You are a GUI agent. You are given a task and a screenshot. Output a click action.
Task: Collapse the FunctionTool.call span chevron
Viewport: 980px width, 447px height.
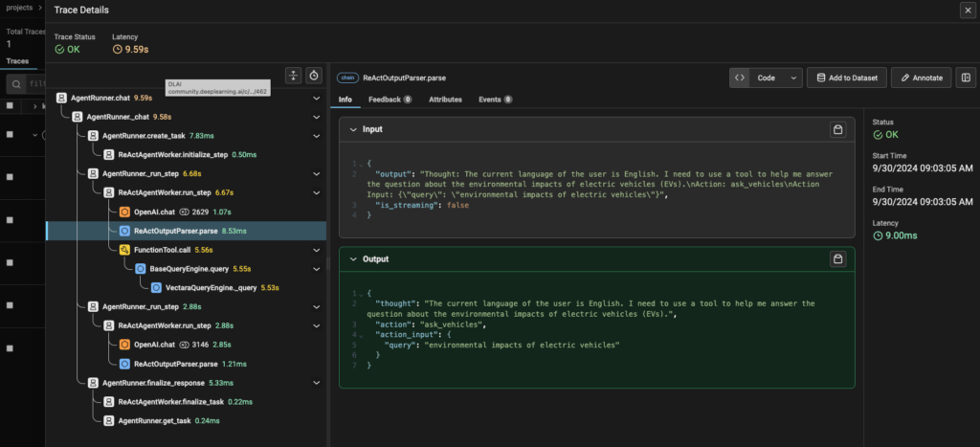(317, 249)
